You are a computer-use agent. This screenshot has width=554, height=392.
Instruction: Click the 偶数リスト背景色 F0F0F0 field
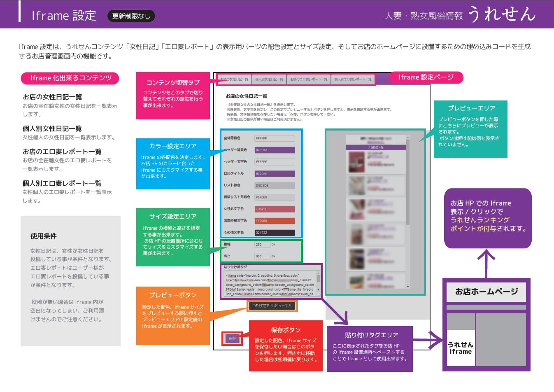coord(274,197)
